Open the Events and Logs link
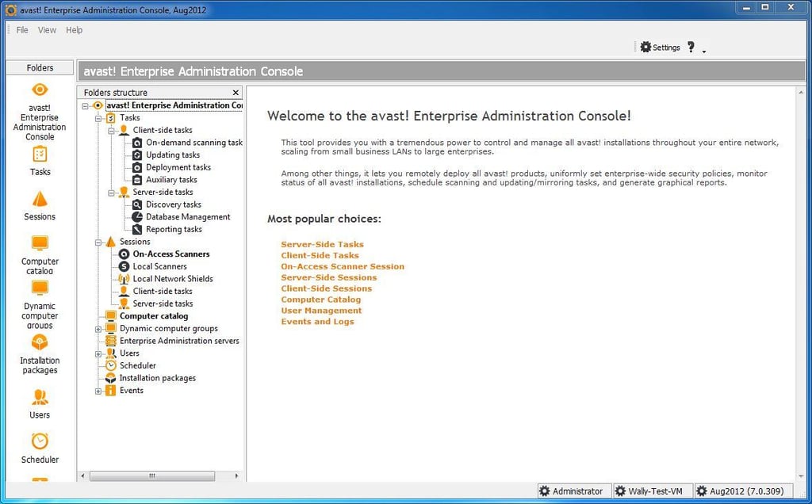This screenshot has width=812, height=504. click(x=317, y=321)
